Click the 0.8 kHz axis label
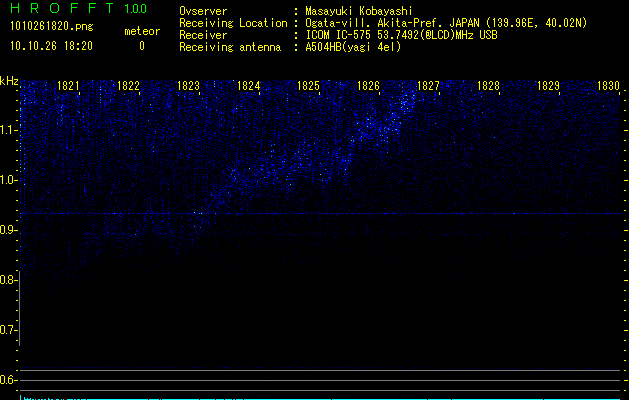Viewport: 629px width, 400px height. pyautogui.click(x=8, y=280)
